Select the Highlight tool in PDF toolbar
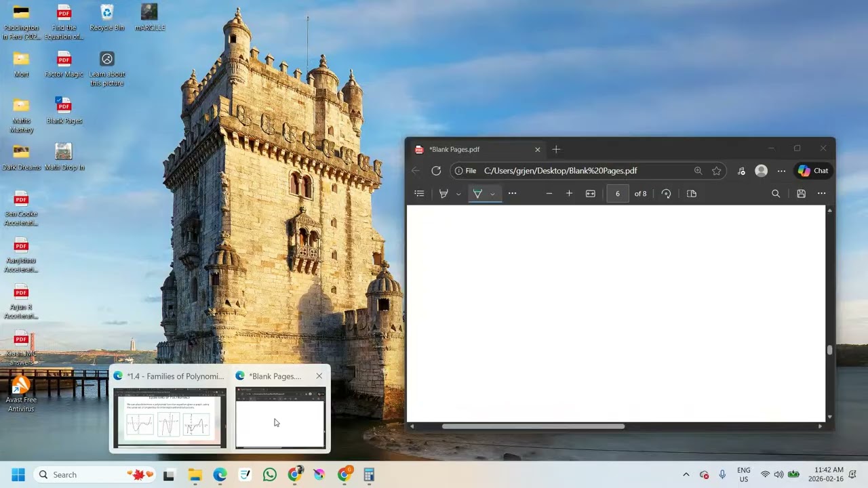Image resolution: width=868 pixels, height=488 pixels. point(443,194)
